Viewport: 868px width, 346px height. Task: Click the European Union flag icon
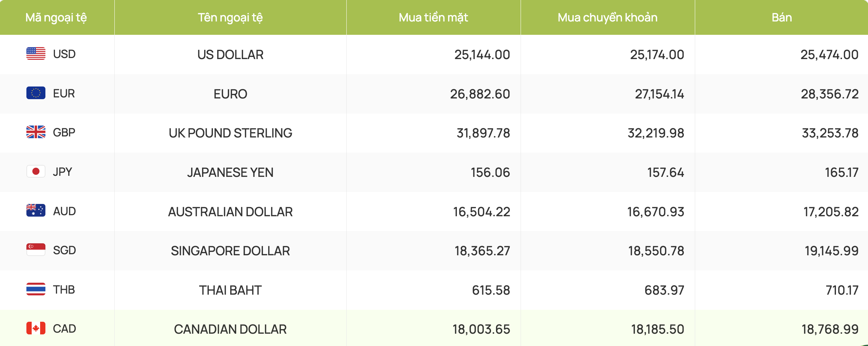(x=36, y=93)
